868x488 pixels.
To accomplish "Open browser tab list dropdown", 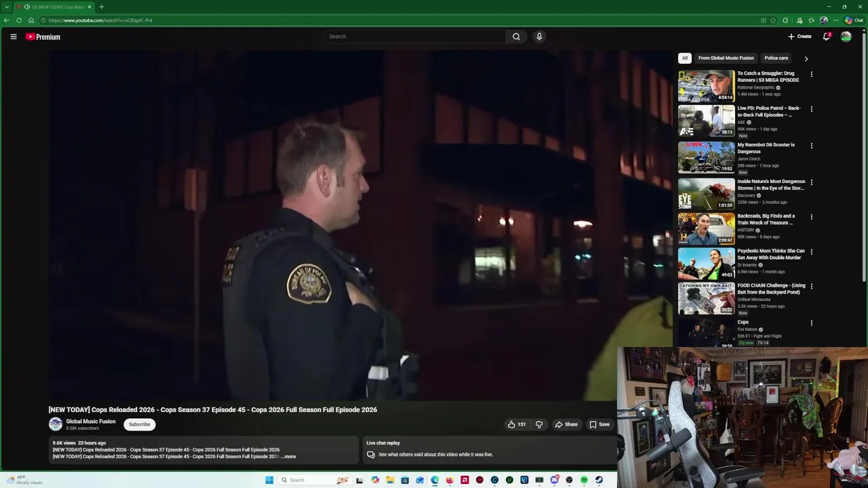I will coord(6,7).
